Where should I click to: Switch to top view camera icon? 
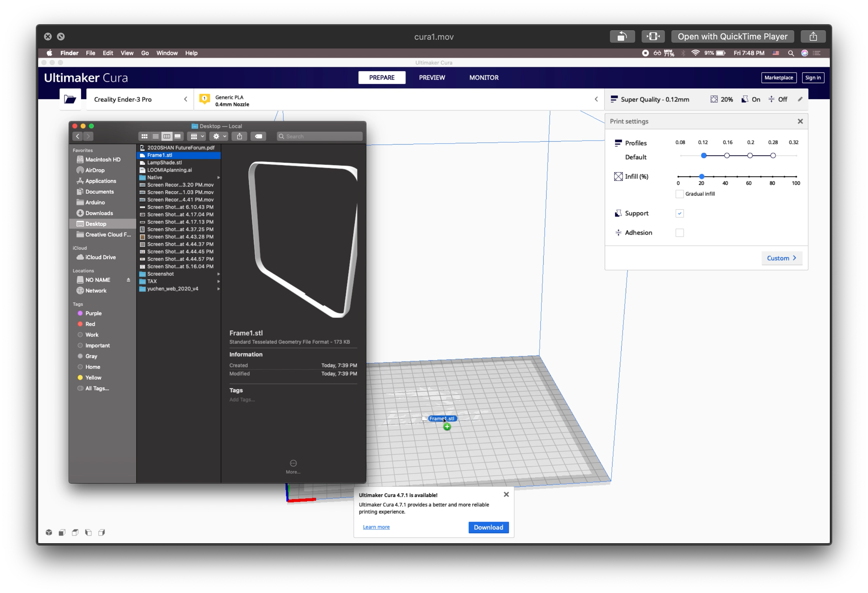tap(75, 533)
